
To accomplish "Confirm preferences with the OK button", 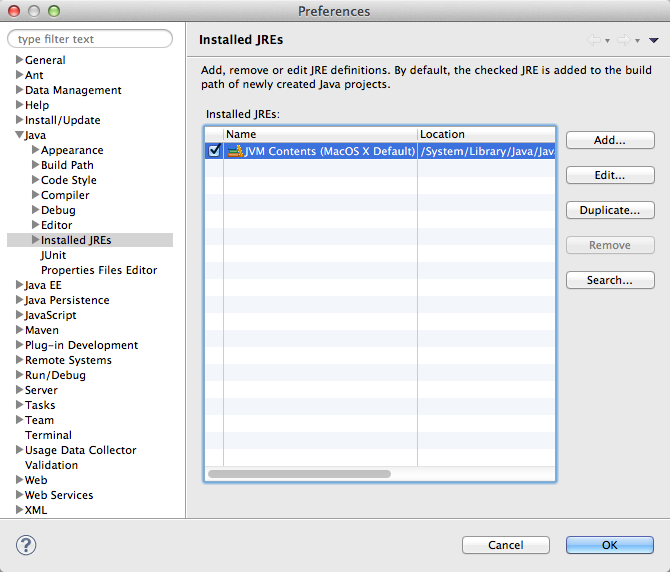I will tap(610, 545).
